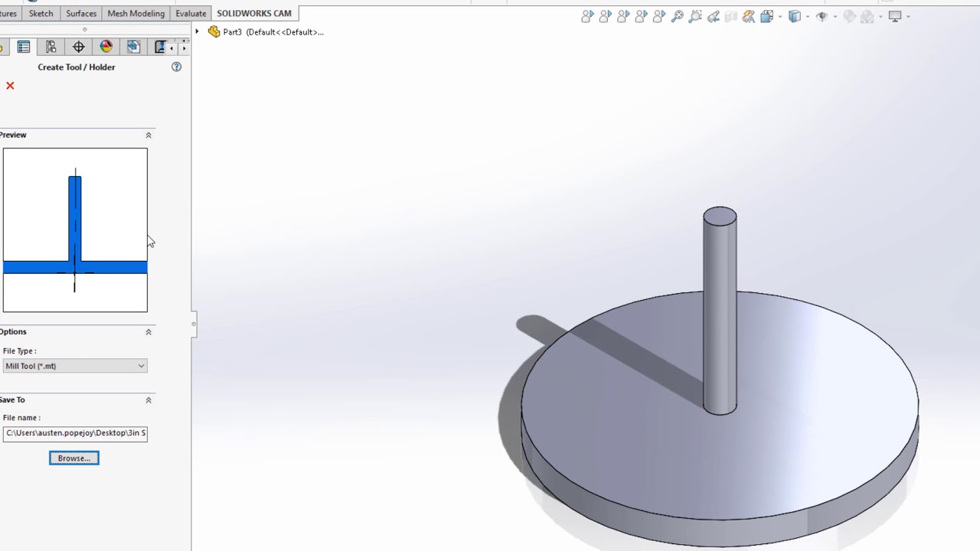
Task: Click the Hide/Show Items eye icon
Action: (x=822, y=16)
